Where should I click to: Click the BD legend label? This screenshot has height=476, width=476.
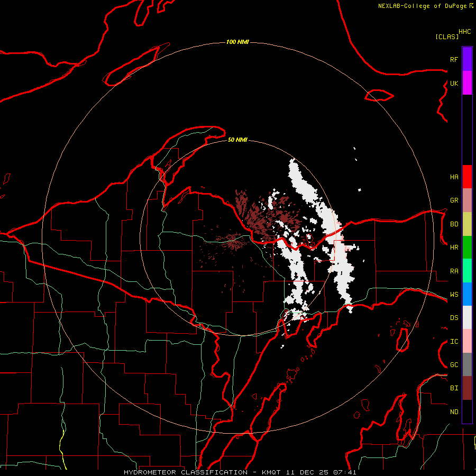pyautogui.click(x=454, y=224)
